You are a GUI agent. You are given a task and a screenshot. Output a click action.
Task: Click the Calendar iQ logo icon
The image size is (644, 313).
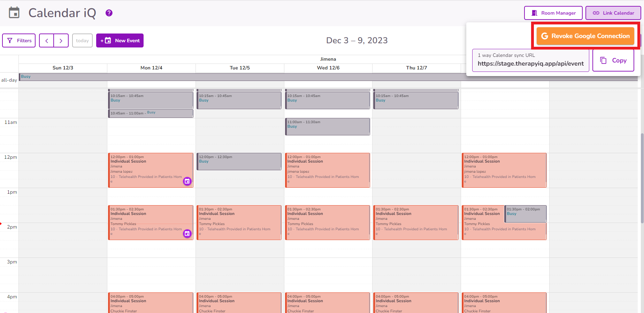pos(14,13)
